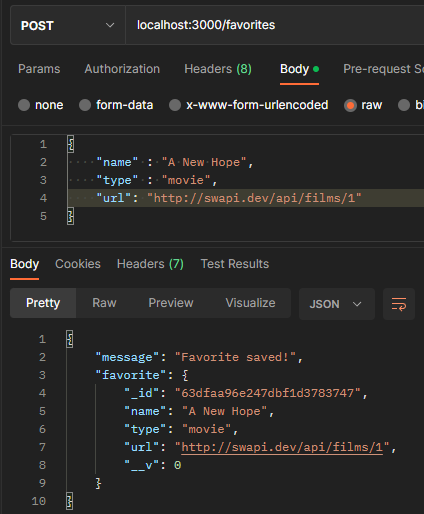
Task: Open the POST method dropdown
Action: point(68,25)
